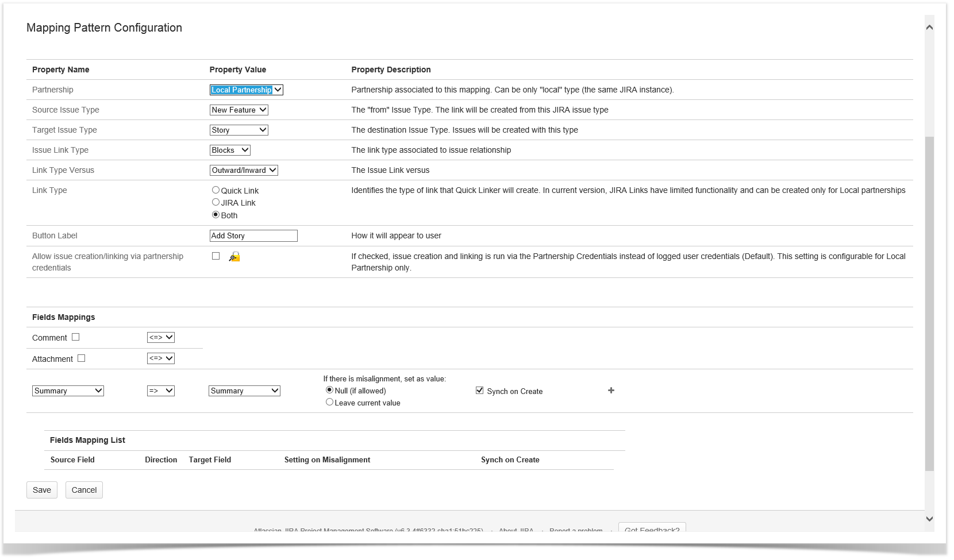
Task: Click the partnership credentials lock icon
Action: 234,257
